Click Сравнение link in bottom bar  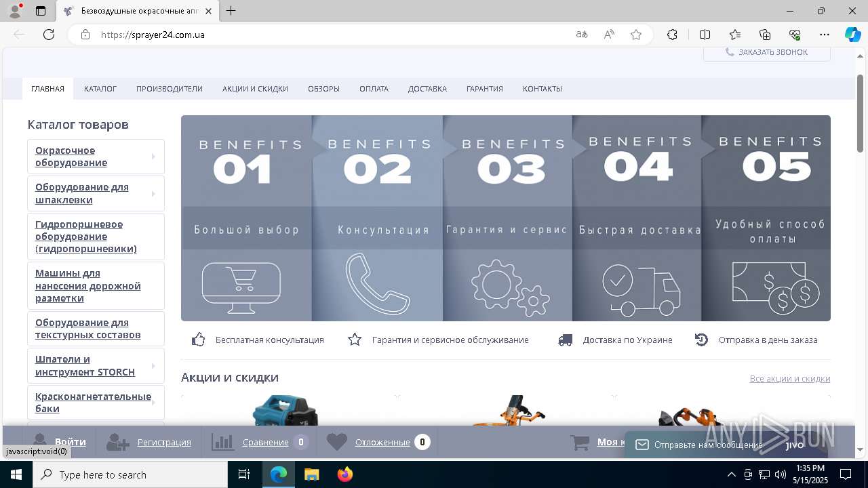pos(266,443)
